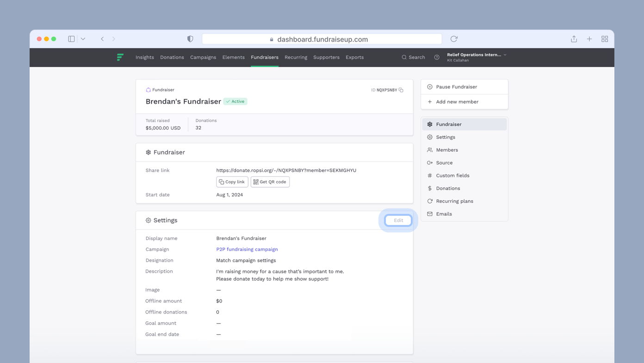Expand the sidebar options chevron dropdown
Image resolution: width=644 pixels, height=363 pixels.
(x=83, y=39)
